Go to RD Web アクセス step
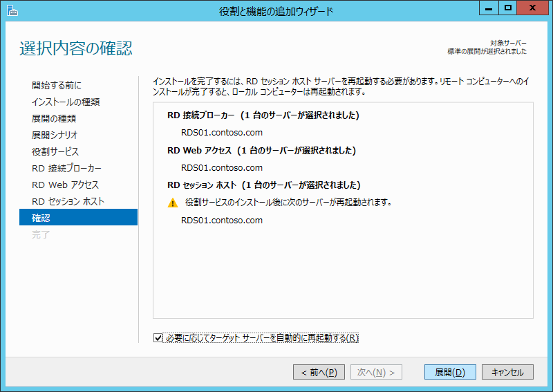553x392 pixels. (65, 185)
